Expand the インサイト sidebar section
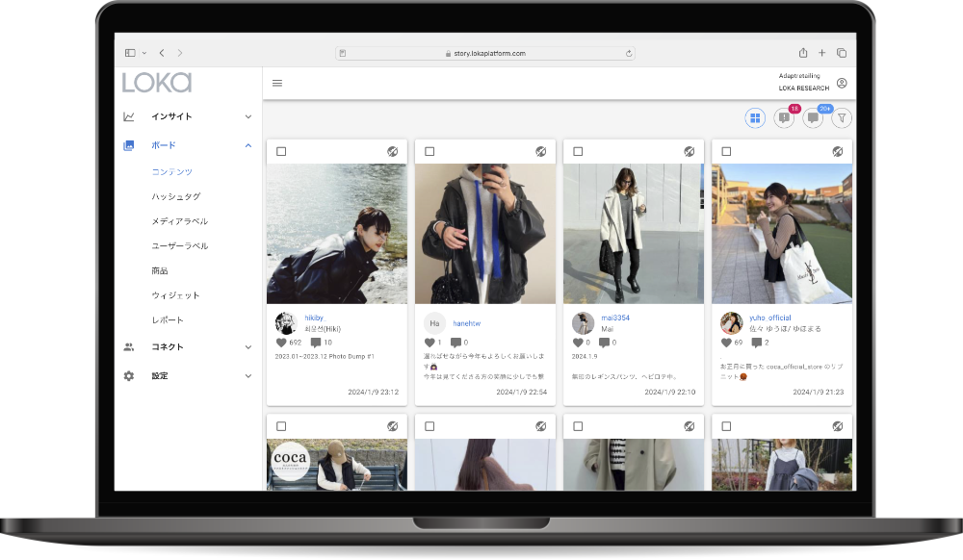 pyautogui.click(x=247, y=117)
